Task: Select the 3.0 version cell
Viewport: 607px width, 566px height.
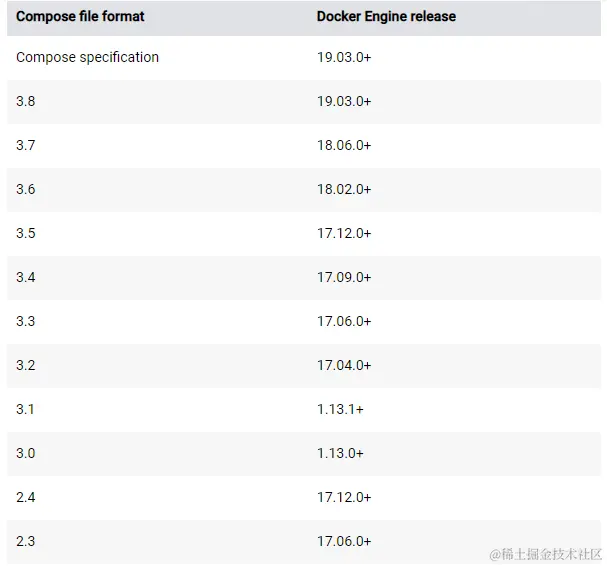Action: click(26, 453)
